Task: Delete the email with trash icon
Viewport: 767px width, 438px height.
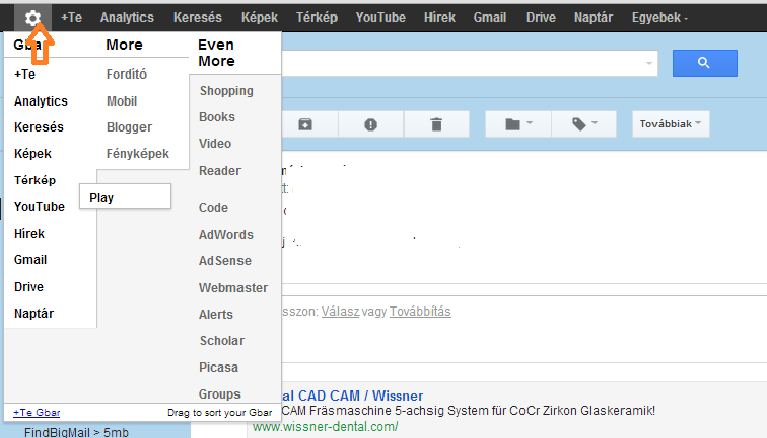Action: click(436, 124)
